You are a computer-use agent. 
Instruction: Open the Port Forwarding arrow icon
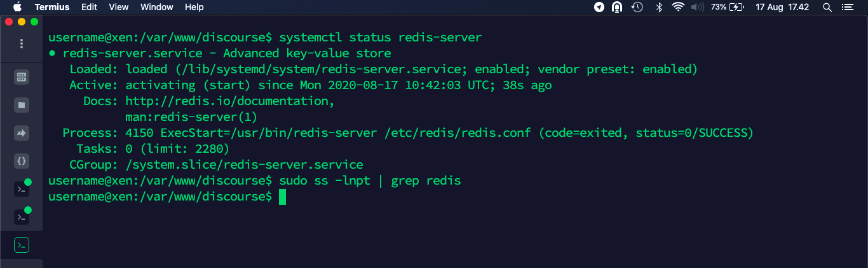pos(22,134)
